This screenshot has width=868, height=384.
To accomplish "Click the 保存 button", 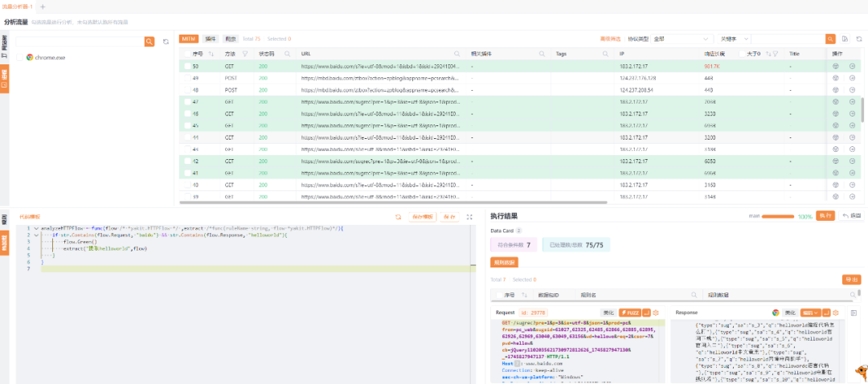I will (449, 217).
